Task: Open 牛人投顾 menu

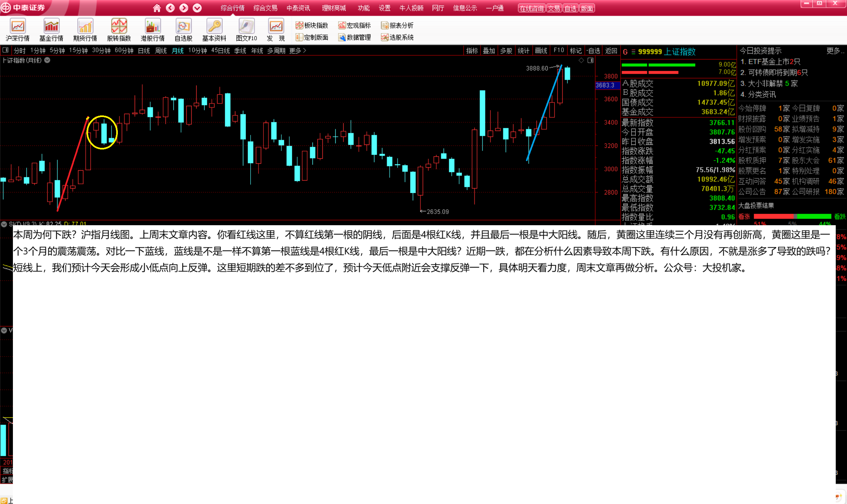Action: [411, 8]
